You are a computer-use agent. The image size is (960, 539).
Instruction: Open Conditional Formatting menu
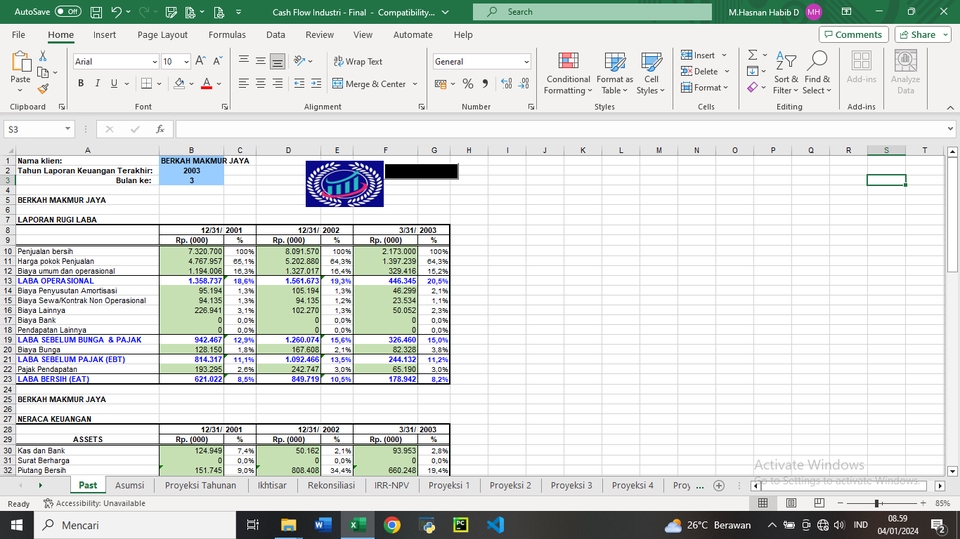point(568,74)
